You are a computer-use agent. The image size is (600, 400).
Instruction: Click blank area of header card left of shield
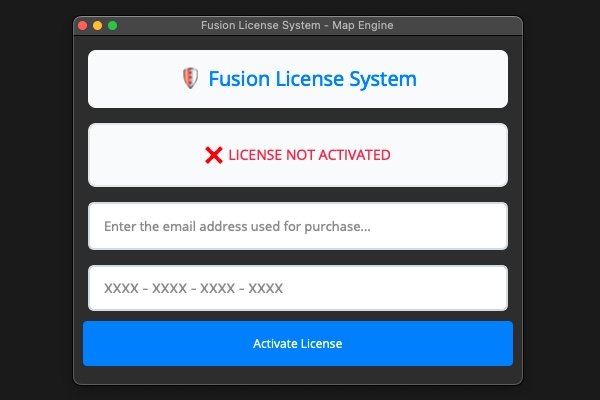(134, 79)
